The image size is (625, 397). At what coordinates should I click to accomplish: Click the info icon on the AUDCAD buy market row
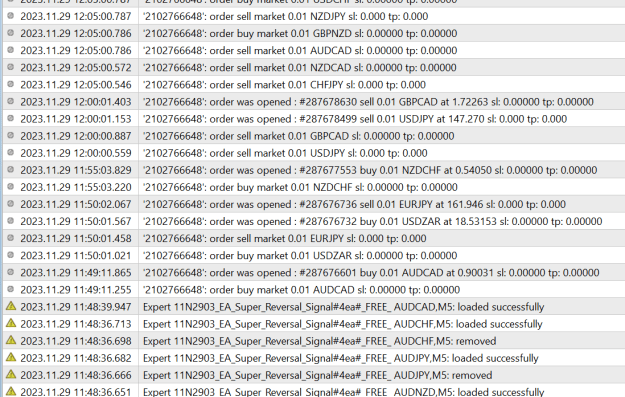[11, 289]
